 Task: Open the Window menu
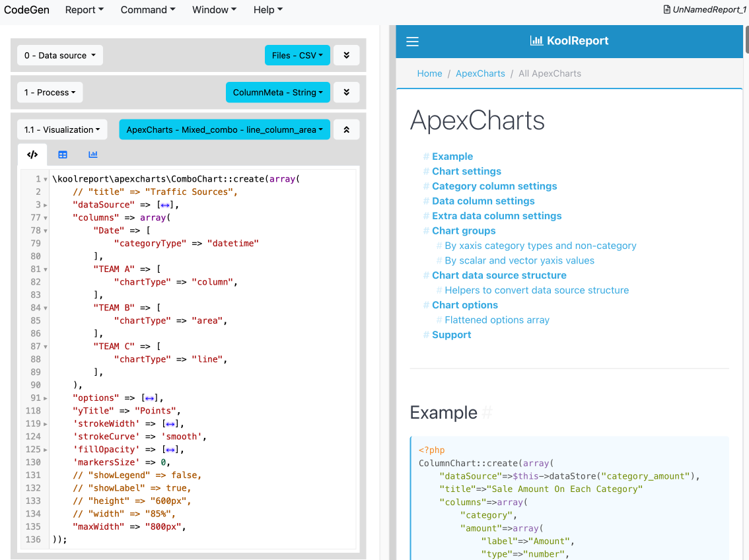(x=214, y=9)
